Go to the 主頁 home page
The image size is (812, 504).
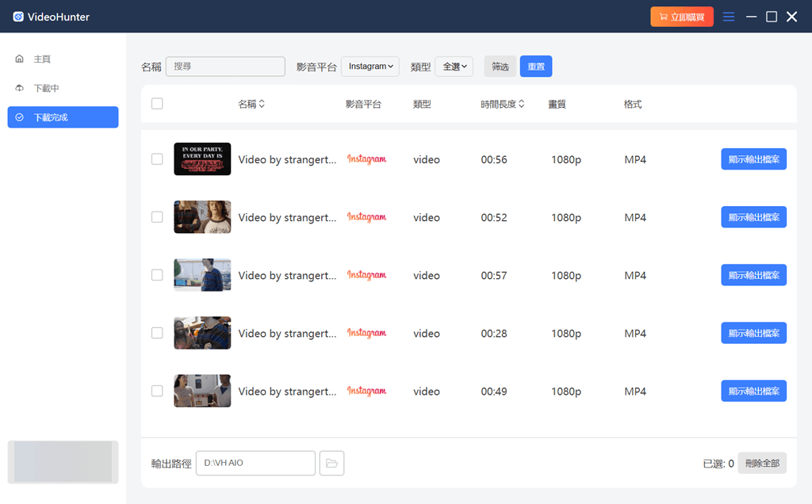[42, 59]
